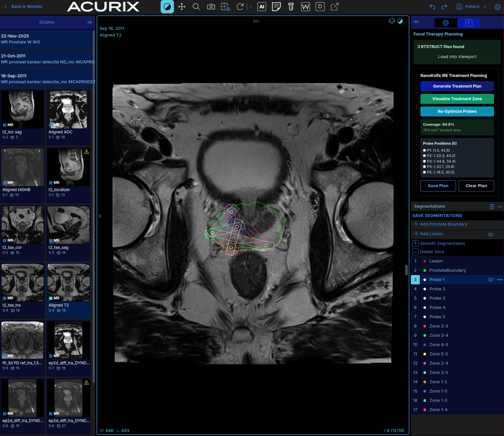Image resolution: width=504 pixels, height=436 pixels.
Task: Collapse the Segmentations section chevron
Action: tap(499, 206)
